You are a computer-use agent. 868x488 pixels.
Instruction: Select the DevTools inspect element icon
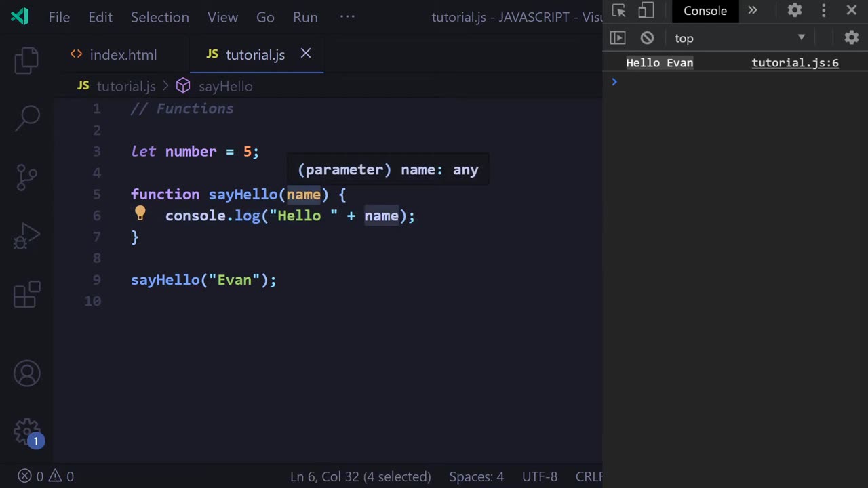(618, 10)
